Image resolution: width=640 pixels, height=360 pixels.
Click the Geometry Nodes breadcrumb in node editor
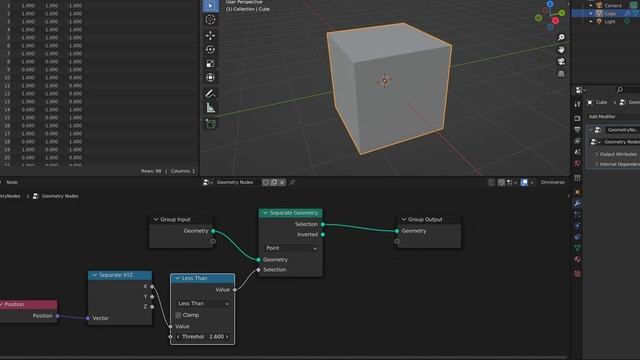[x=60, y=196]
